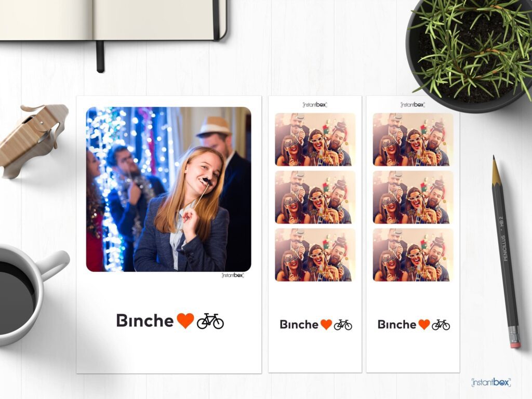This screenshot has height=399, width=532.
Task: Select the top photo on right strip
Action: click(413, 139)
